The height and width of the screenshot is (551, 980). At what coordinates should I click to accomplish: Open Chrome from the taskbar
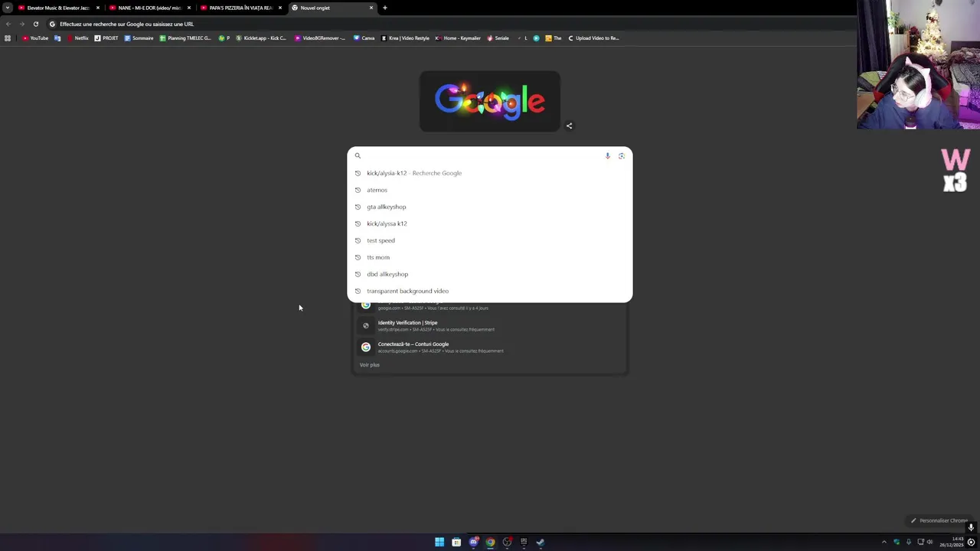tap(490, 542)
